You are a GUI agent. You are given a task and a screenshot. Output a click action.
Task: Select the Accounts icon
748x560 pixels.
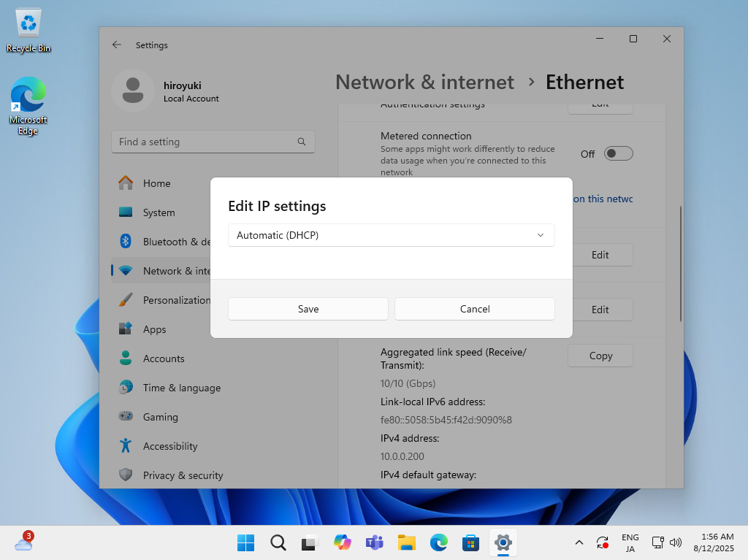(x=126, y=358)
